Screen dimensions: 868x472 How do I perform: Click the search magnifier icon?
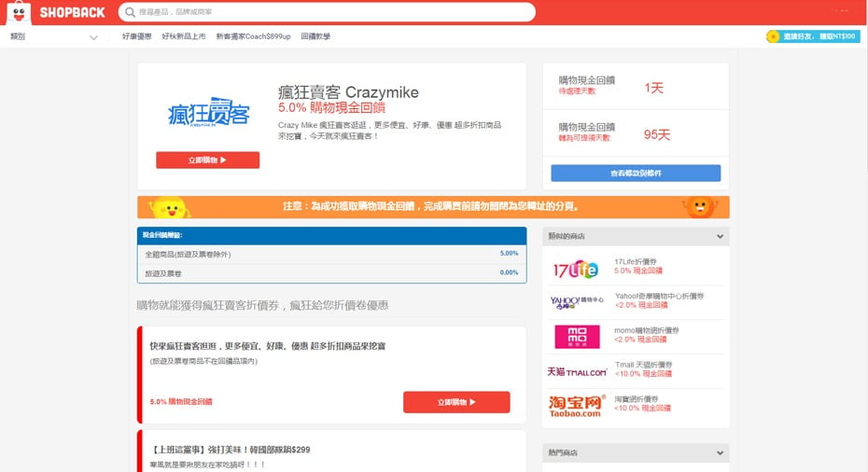(x=130, y=11)
